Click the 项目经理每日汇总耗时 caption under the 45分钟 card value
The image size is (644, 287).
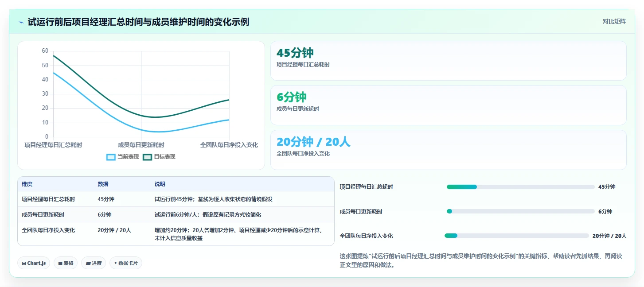click(x=303, y=65)
